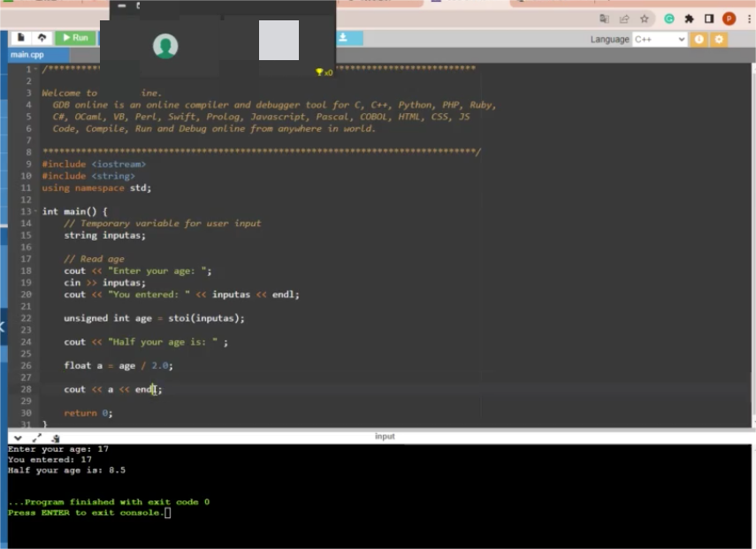Screen dimensions: 756x549
Task: Click the green Run button
Action: [x=75, y=38]
